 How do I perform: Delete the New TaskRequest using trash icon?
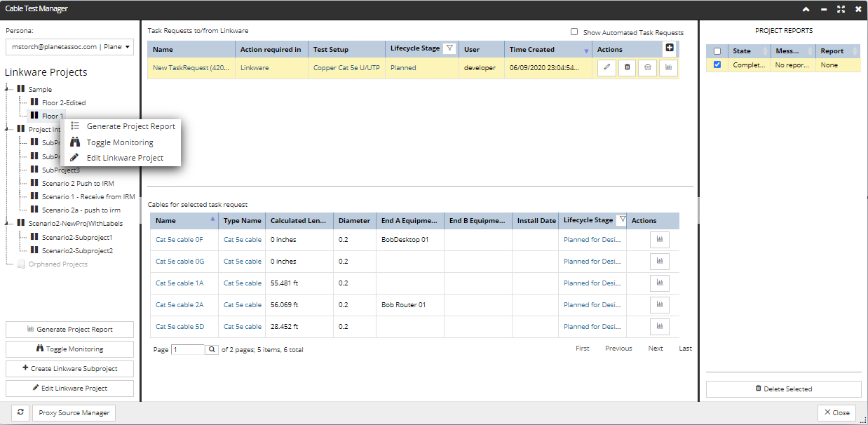coord(628,68)
